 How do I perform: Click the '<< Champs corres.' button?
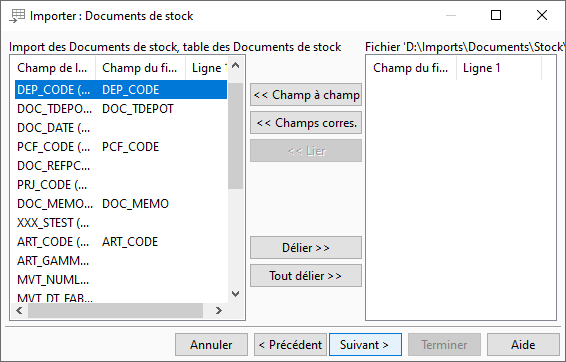[x=306, y=123]
